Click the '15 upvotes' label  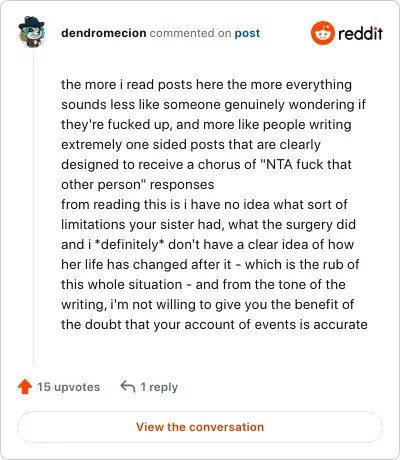point(68,387)
